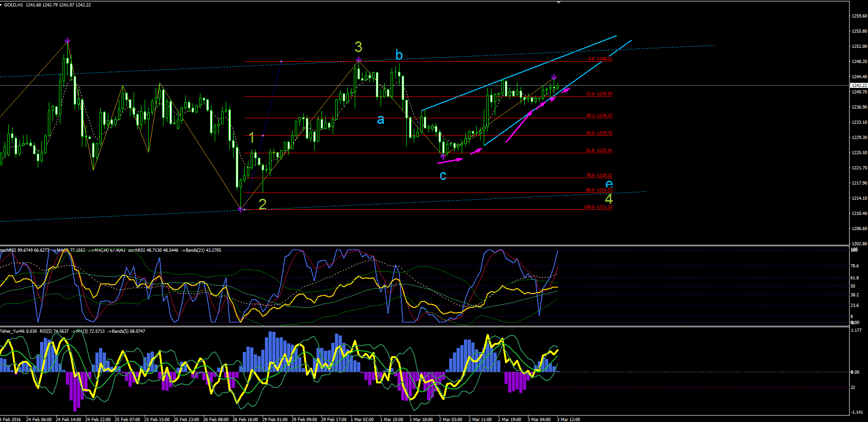This screenshot has height=422, width=868.
Task: Select the green wave label 4
Action: click(x=609, y=199)
